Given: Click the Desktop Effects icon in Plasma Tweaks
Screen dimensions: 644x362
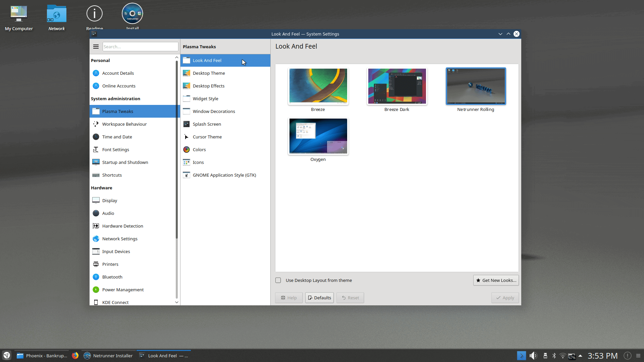Looking at the screenshot, I should point(186,85).
